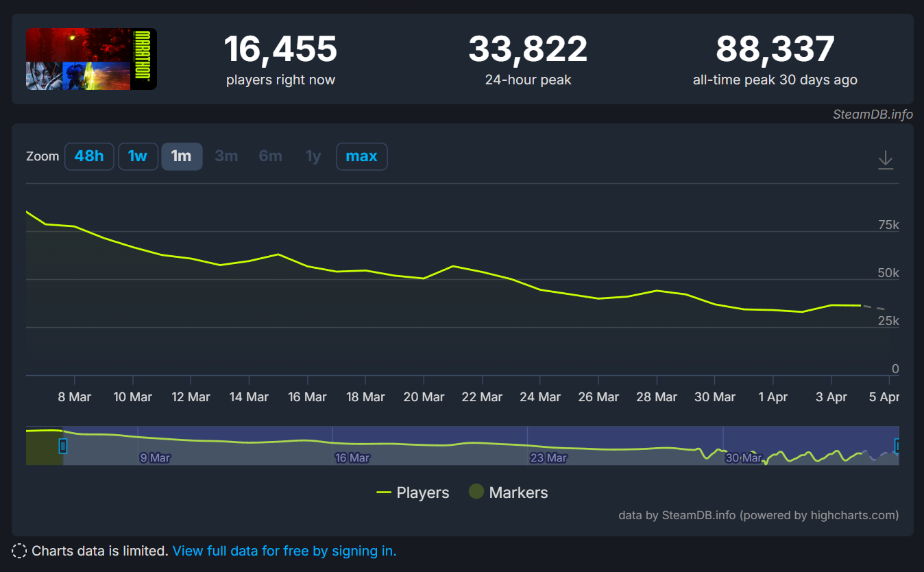Screen dimensions: 924x572
Task: Open the sign-in link for full data
Action: 284,551
